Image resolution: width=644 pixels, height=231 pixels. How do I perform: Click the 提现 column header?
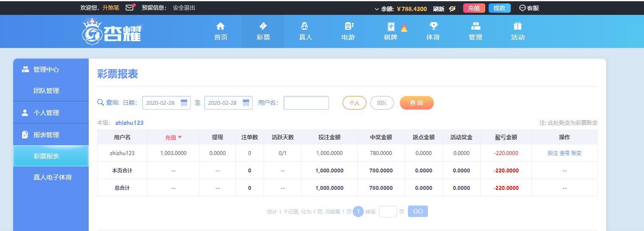coord(217,137)
